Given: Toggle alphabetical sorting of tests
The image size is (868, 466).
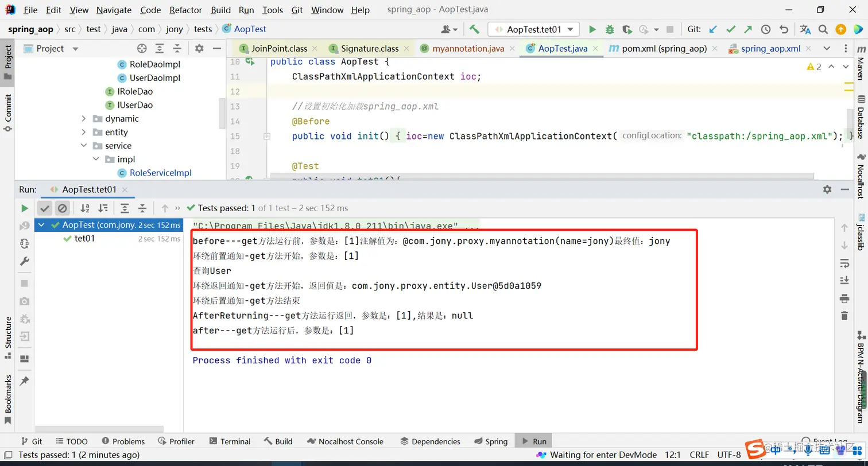Looking at the screenshot, I should pos(85,208).
